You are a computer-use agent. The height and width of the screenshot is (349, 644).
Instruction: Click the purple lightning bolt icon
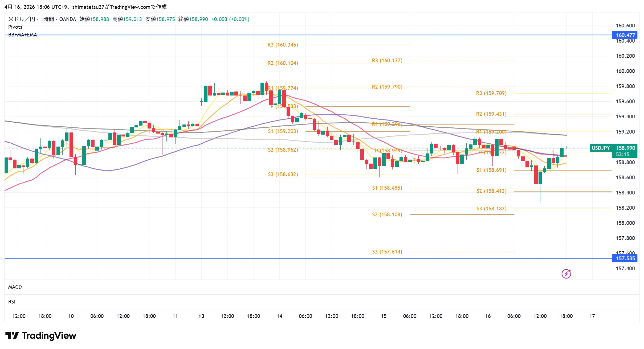point(566,274)
